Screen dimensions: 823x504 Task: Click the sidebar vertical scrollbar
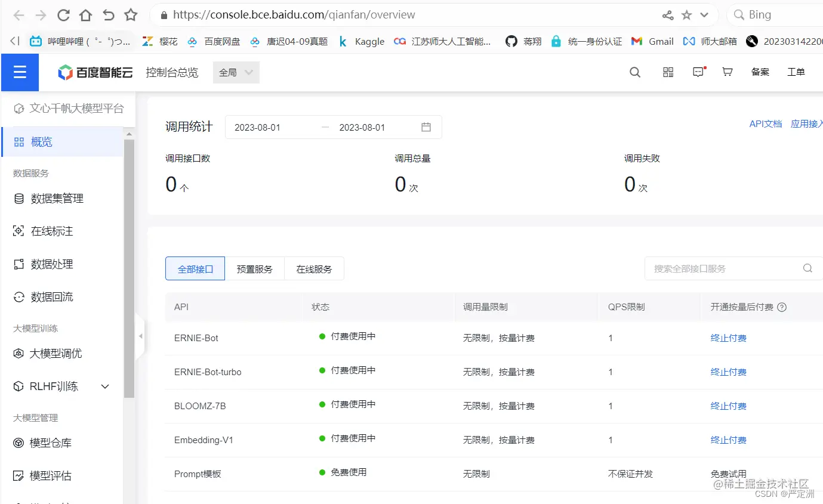[x=129, y=268]
